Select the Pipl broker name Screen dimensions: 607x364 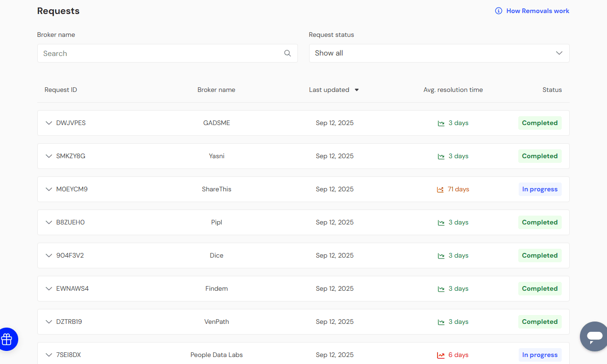click(x=217, y=223)
